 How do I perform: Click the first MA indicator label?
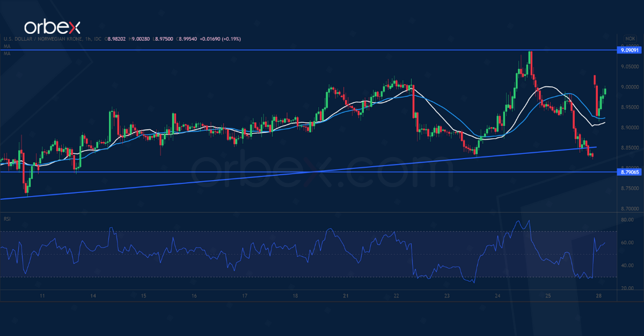[6, 47]
